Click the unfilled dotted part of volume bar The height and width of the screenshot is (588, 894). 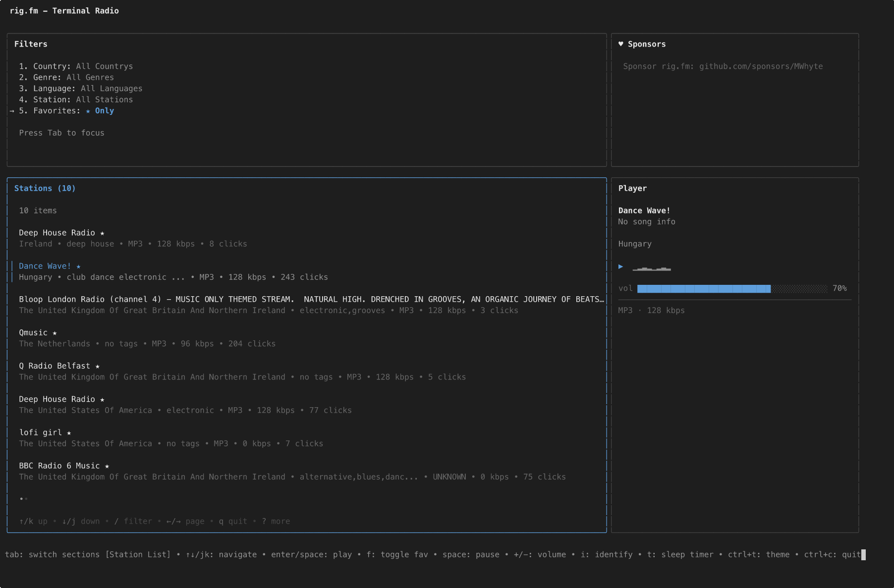[x=799, y=288]
